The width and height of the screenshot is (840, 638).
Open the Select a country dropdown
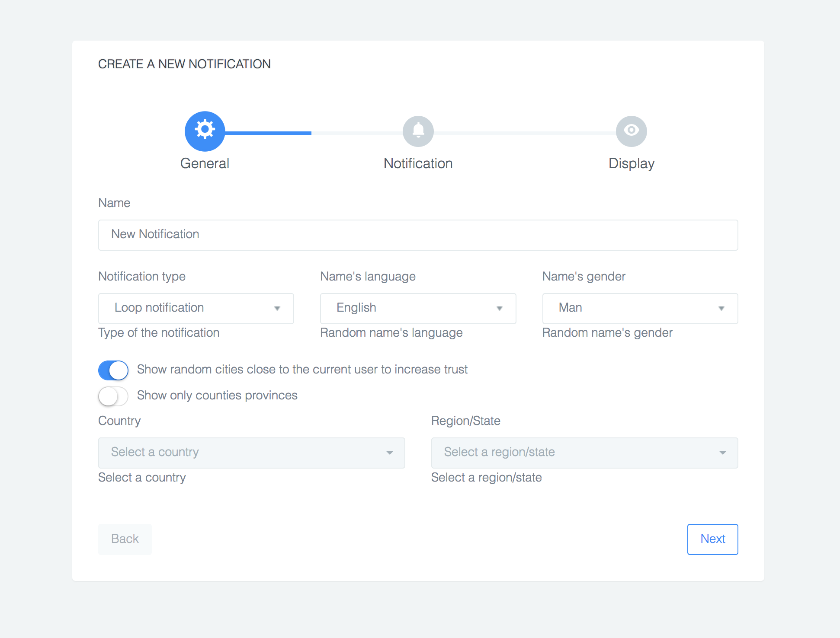242,453
